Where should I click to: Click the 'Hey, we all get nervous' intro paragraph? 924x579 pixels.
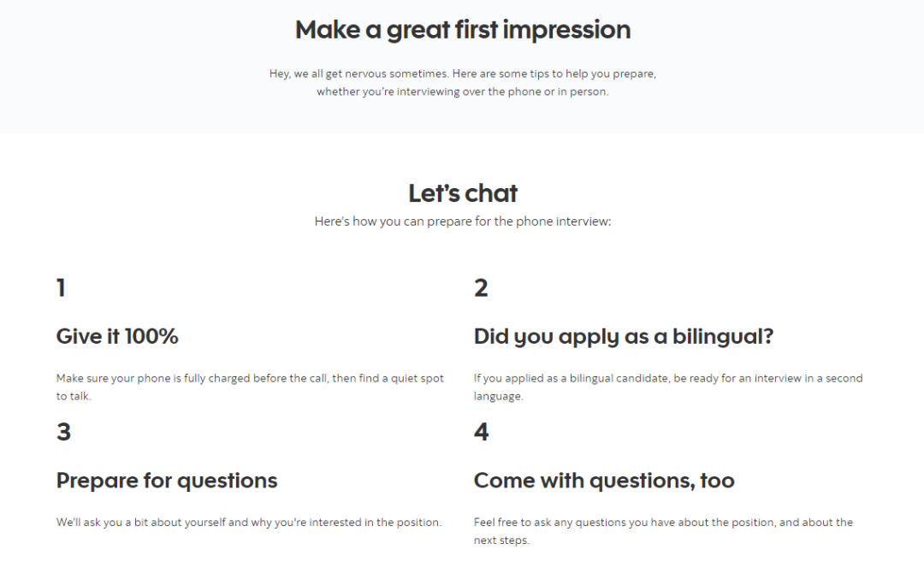point(463,82)
